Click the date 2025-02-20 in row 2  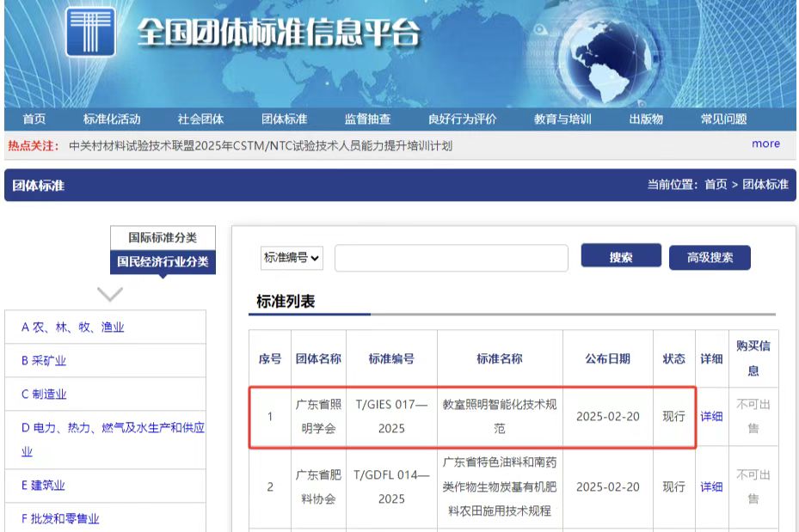click(608, 486)
